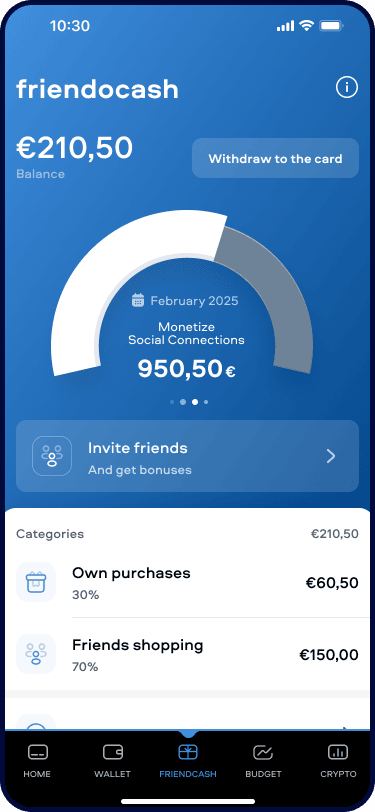Image resolution: width=375 pixels, height=812 pixels.
Task: Open the Friends shopping €150,00 row
Action: 188,655
